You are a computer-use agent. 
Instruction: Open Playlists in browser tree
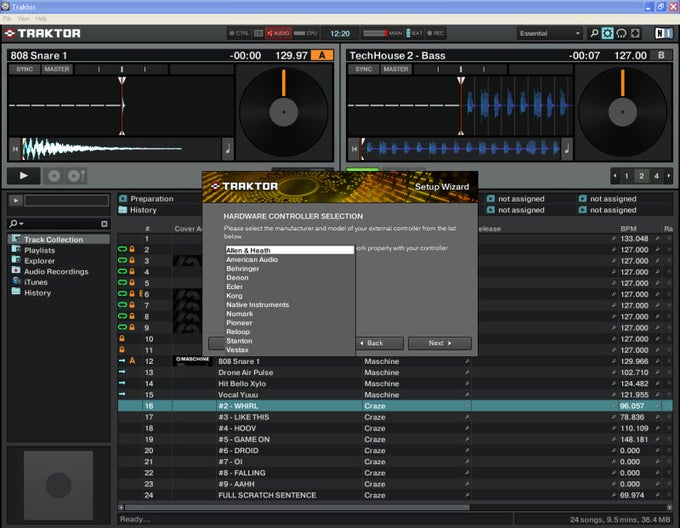click(x=39, y=250)
